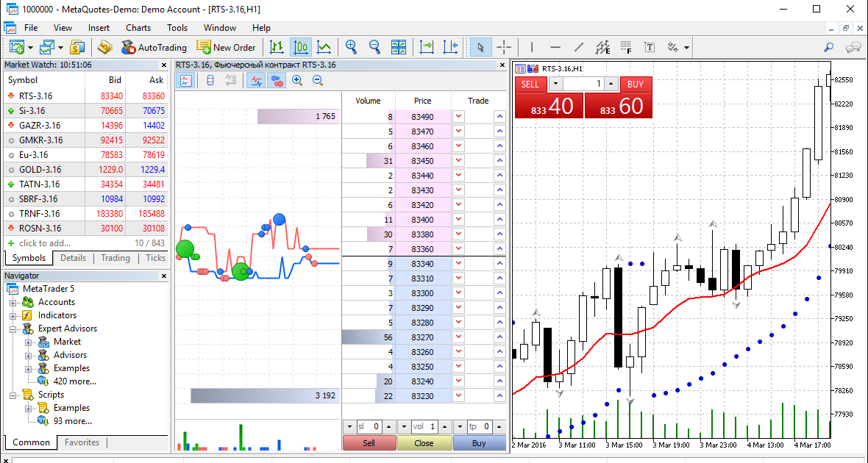Viewport: 868px width, 463px height.
Task: Select Si-3.16 row in Market Watch
Action: 86,111
